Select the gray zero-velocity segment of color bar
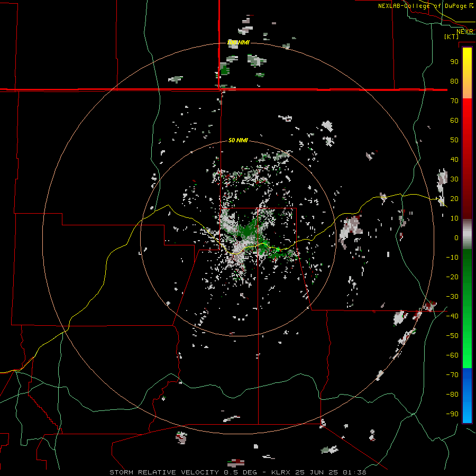Screen dimensions: 476x476 (467, 234)
